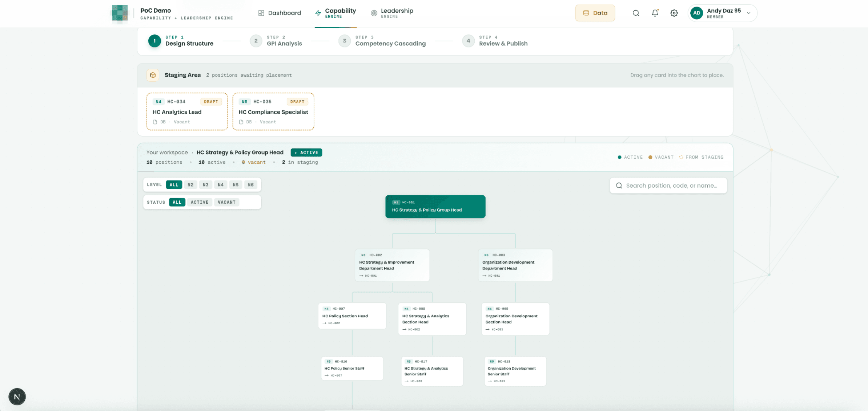Viewport: 868px width, 411px height.
Task: Click the step 1 circle indicator
Action: (154, 41)
